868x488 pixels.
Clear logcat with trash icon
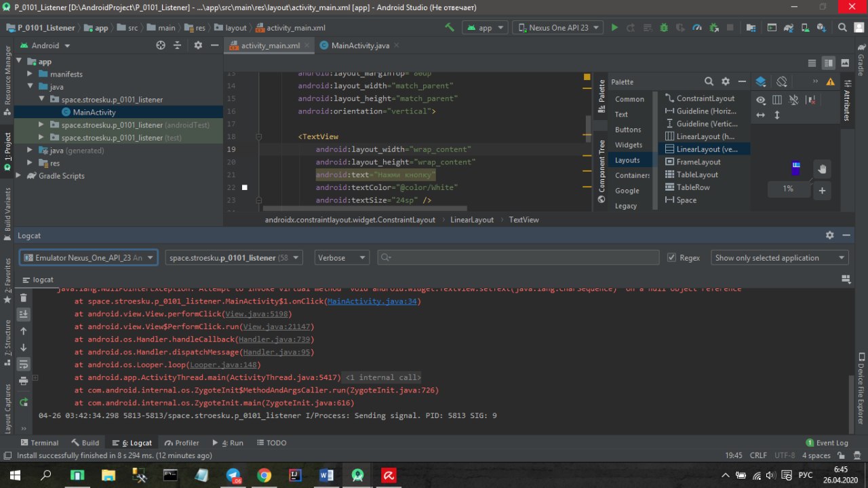click(x=24, y=298)
